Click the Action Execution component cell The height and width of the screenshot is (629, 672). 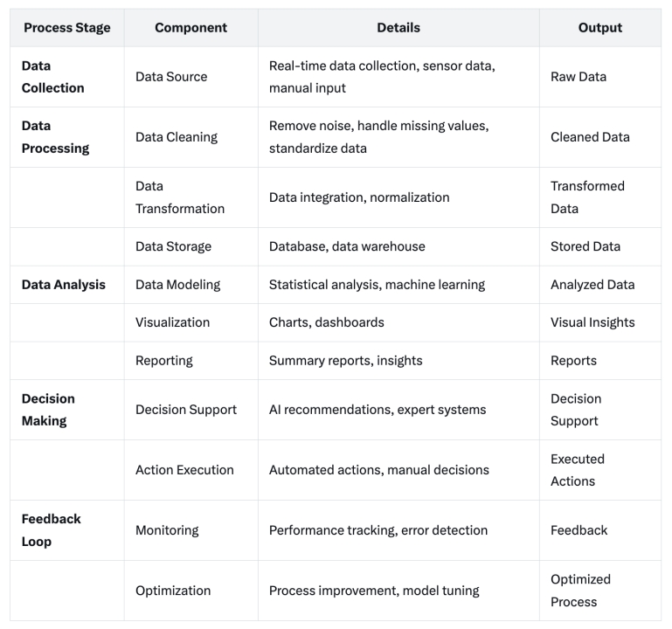tap(184, 470)
